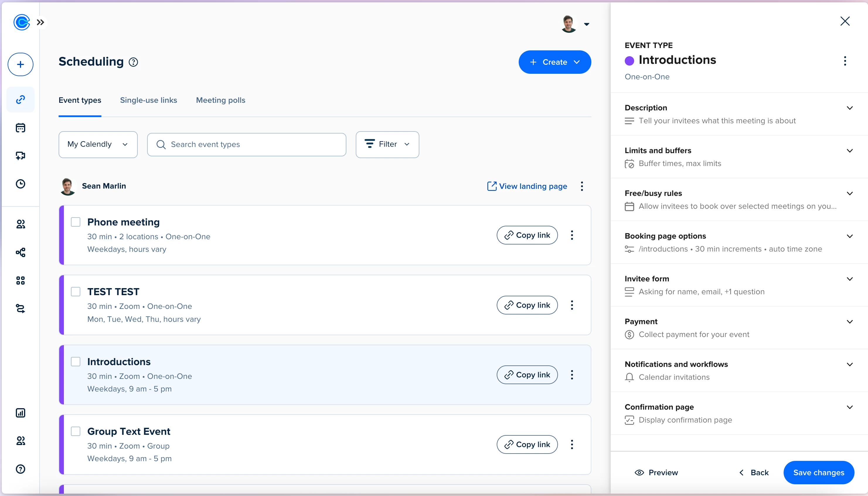
Task: Click the purple color dot beside Introductions
Action: pyautogui.click(x=629, y=61)
